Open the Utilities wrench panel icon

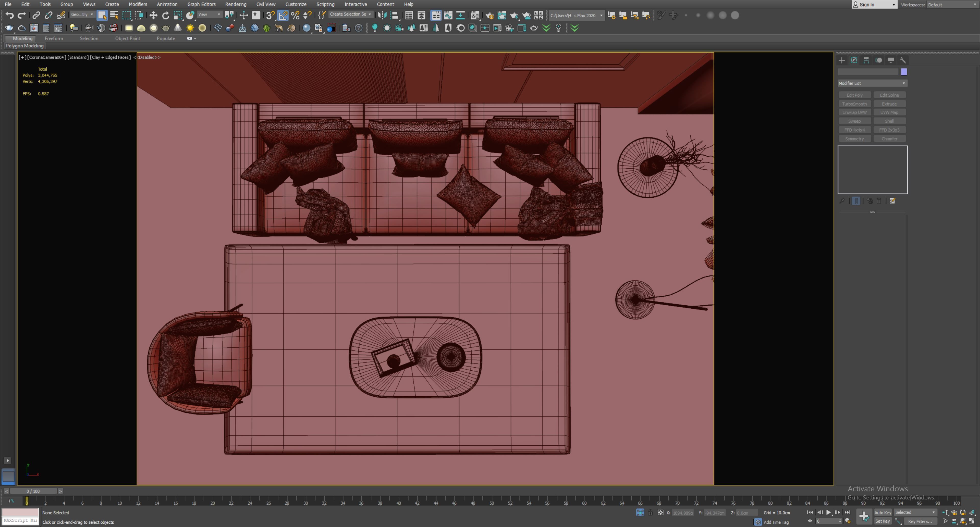[x=903, y=60]
